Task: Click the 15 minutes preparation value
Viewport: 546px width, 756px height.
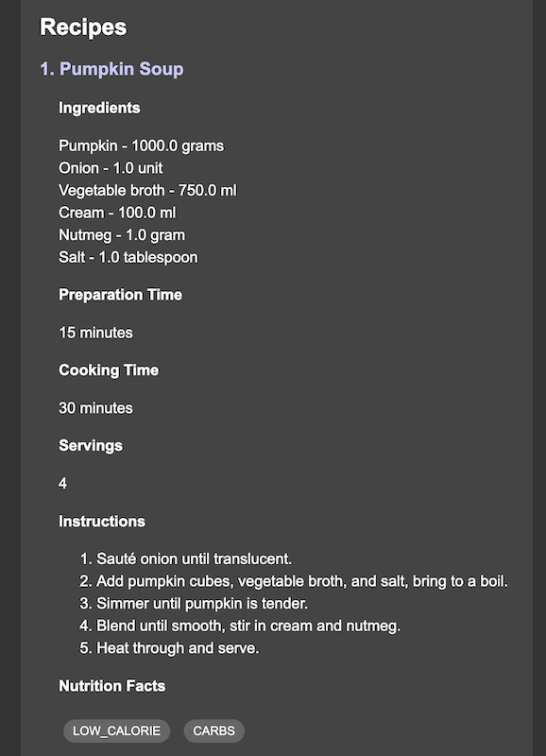Action: (x=96, y=333)
